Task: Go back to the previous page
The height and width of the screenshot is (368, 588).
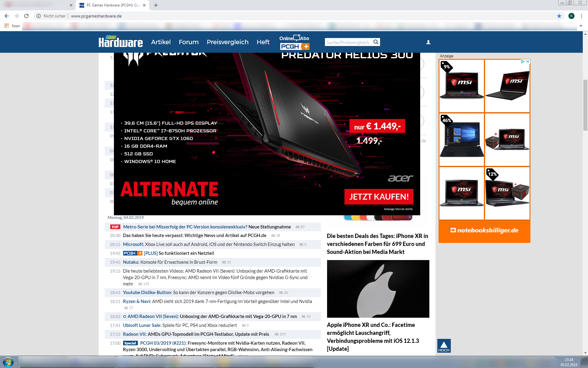Action: [7, 16]
